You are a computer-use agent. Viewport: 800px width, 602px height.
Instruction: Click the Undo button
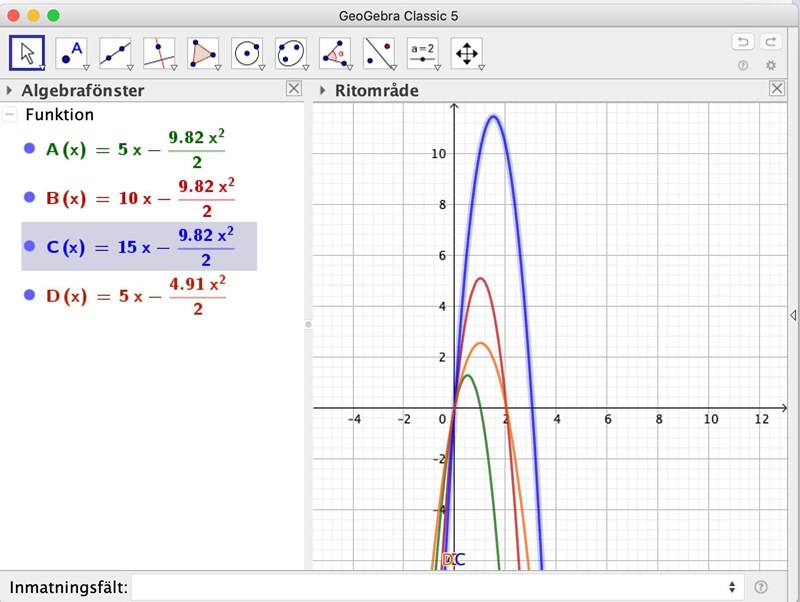(742, 42)
